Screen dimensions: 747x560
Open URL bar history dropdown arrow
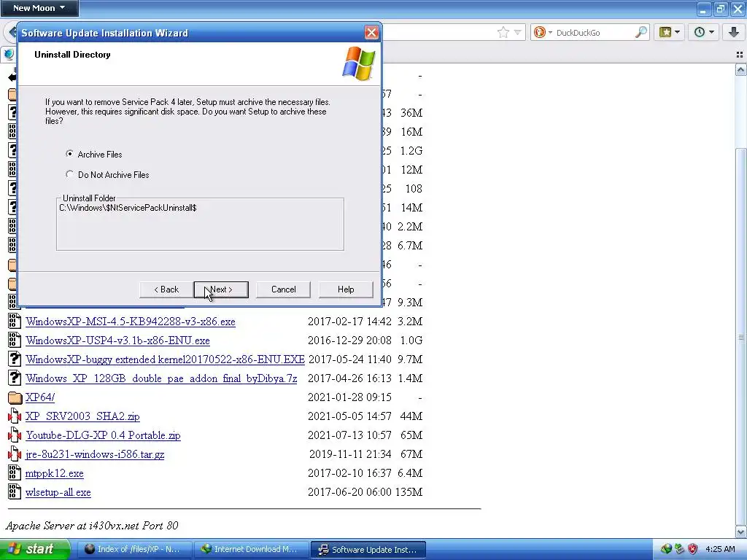coord(518,32)
